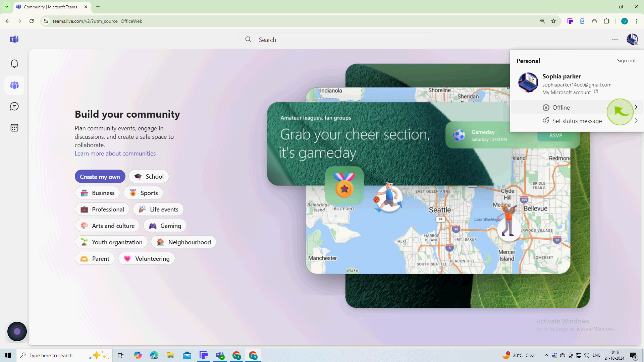Open Microsoft Edge from taskbar
The width and height of the screenshot is (644, 362).
154,355
